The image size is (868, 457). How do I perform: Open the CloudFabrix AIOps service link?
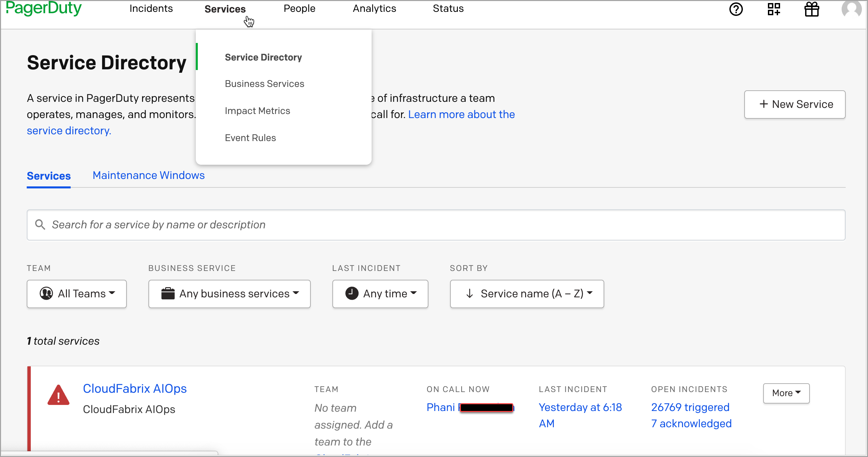[x=135, y=389]
